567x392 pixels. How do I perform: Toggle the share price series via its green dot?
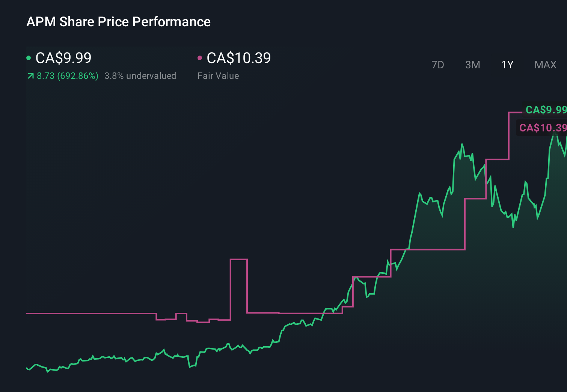(29, 57)
